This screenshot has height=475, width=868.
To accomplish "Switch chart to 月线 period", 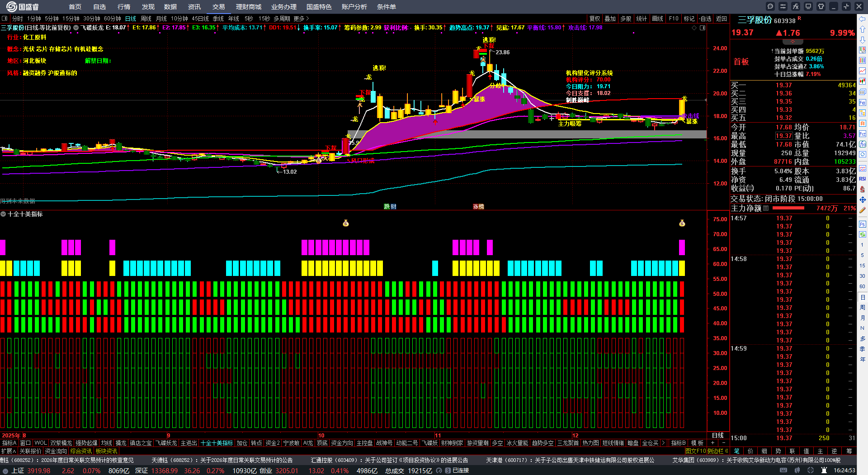I will click(161, 19).
